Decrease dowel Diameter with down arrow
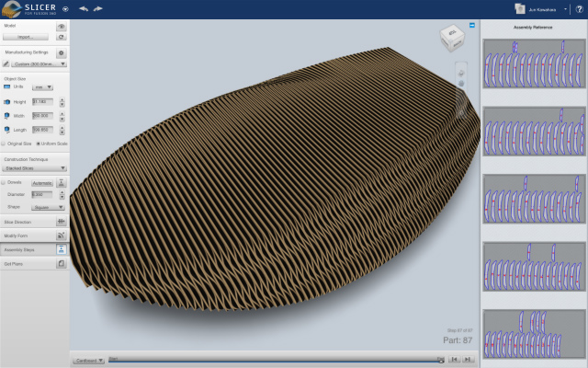 [x=62, y=197]
